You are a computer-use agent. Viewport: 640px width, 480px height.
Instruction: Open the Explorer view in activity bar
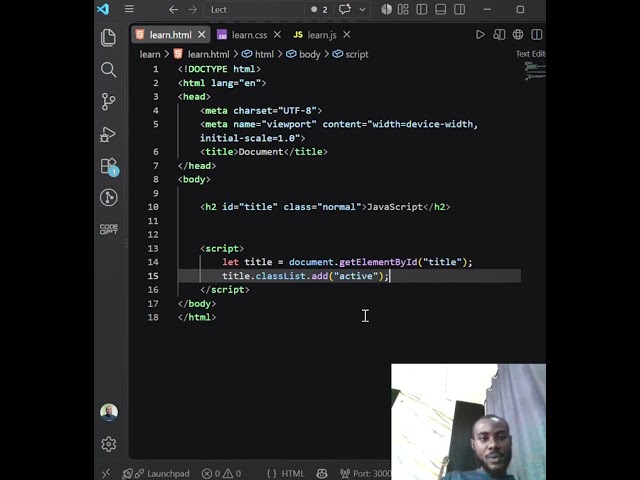point(108,38)
